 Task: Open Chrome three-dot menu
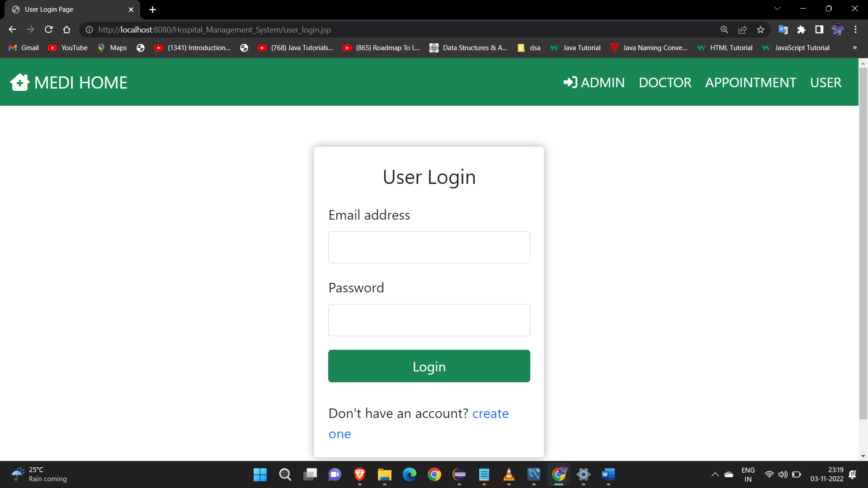tap(855, 29)
